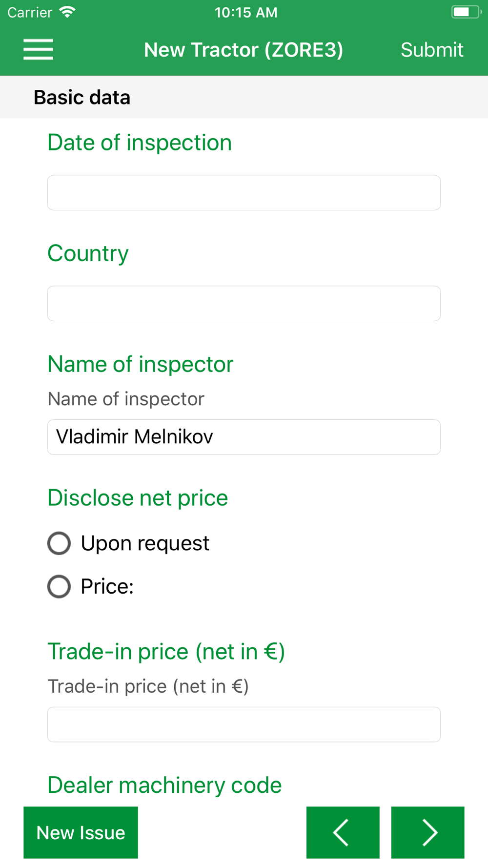Tap the New Tractor (ZORE3) title
Image resolution: width=488 pixels, height=868 pixels.
click(244, 50)
